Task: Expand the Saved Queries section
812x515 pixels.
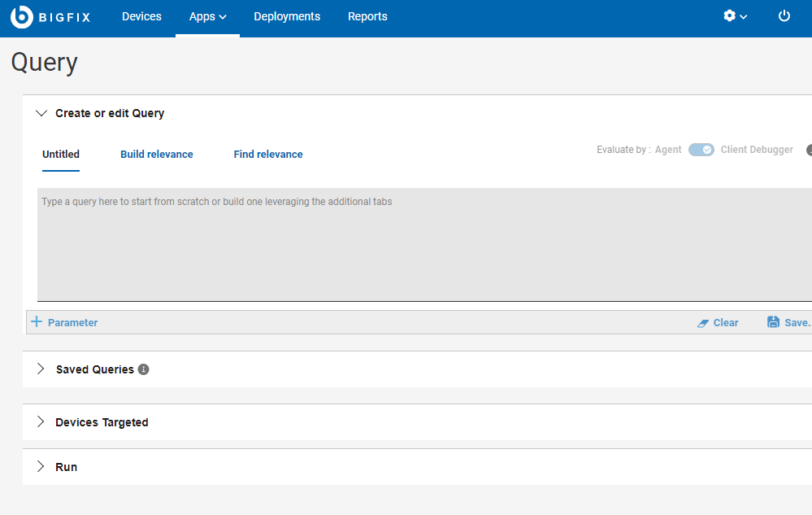Action: [41, 369]
